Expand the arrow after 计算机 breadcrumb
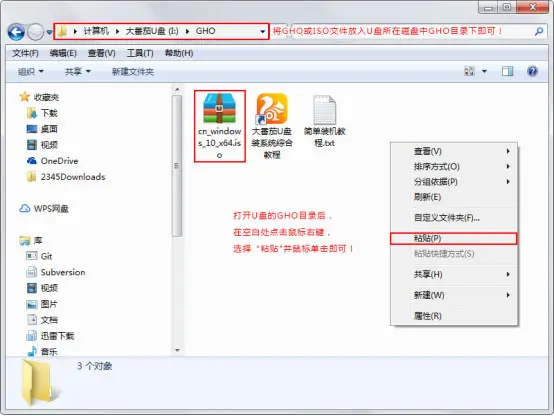This screenshot has height=416, width=554. click(x=117, y=31)
